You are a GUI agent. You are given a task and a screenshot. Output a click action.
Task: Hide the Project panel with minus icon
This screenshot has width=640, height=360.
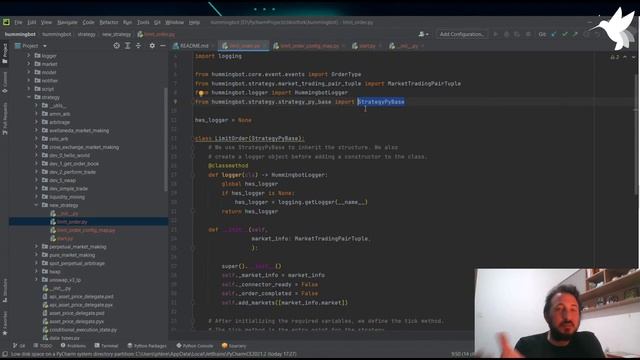click(162, 46)
